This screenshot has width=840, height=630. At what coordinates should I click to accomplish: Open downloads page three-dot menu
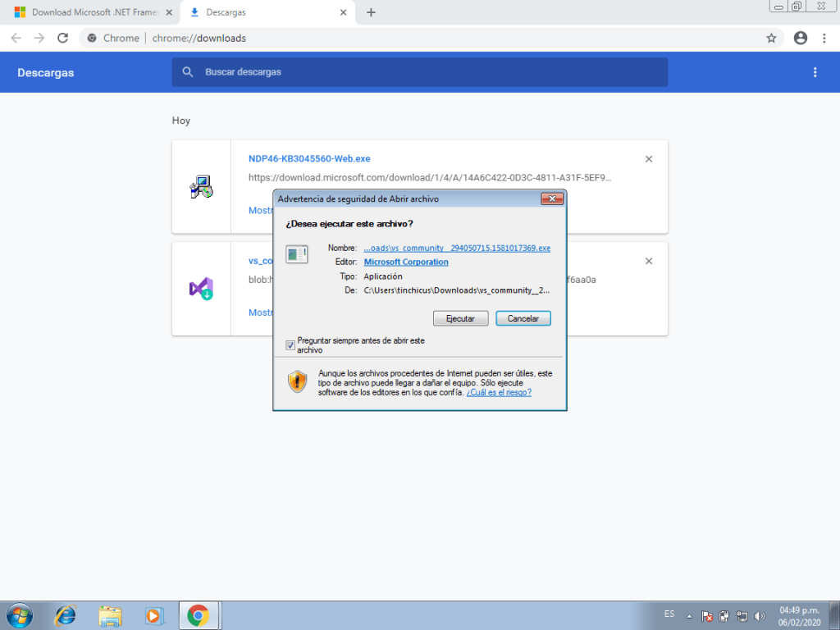pyautogui.click(x=815, y=72)
